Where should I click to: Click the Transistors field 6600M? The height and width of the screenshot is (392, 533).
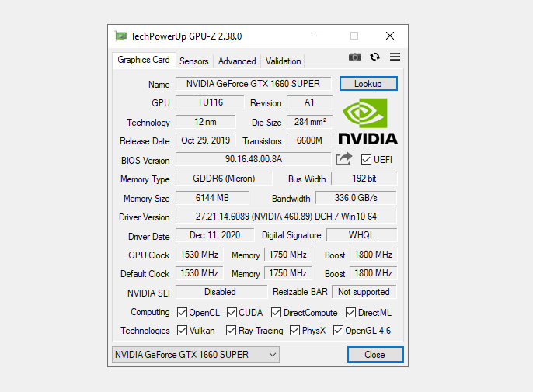click(x=310, y=140)
